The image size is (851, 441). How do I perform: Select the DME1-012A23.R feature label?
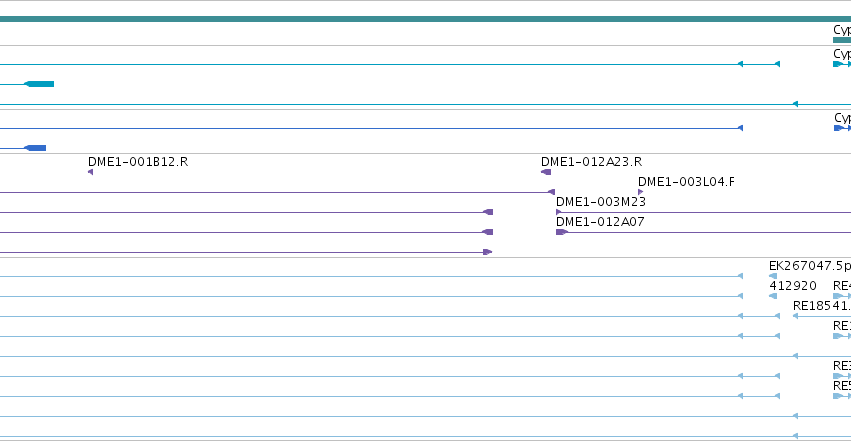click(592, 162)
